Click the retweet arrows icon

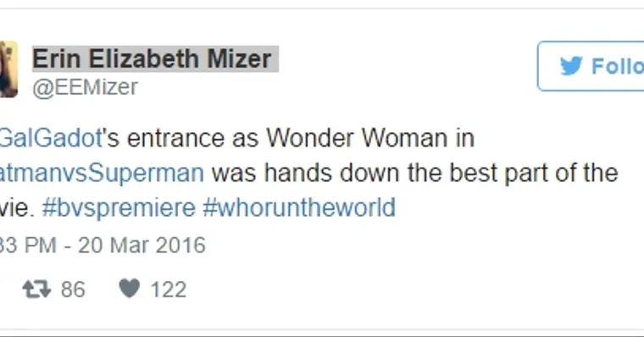[36, 289]
